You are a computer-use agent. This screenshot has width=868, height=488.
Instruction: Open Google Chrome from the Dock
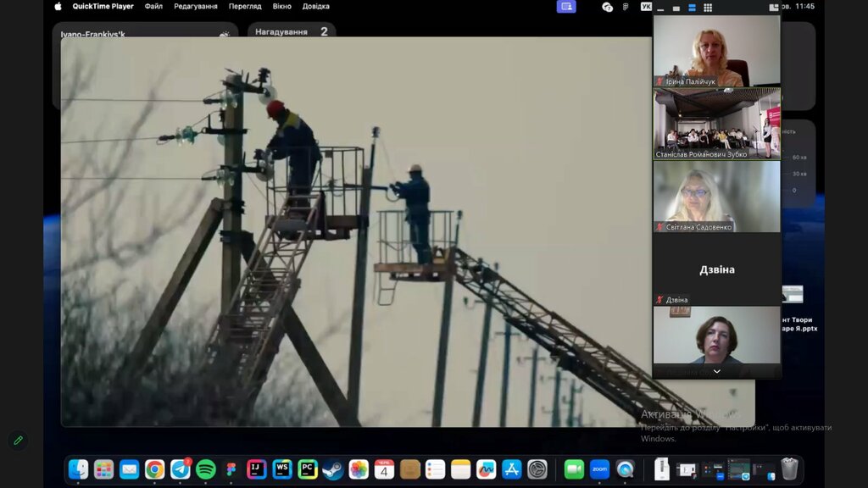pyautogui.click(x=154, y=469)
